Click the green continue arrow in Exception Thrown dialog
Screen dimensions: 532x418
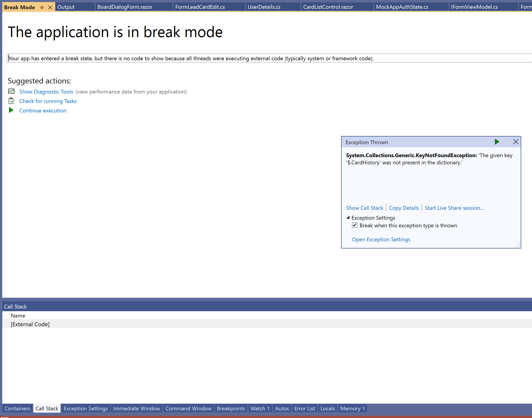(x=497, y=142)
